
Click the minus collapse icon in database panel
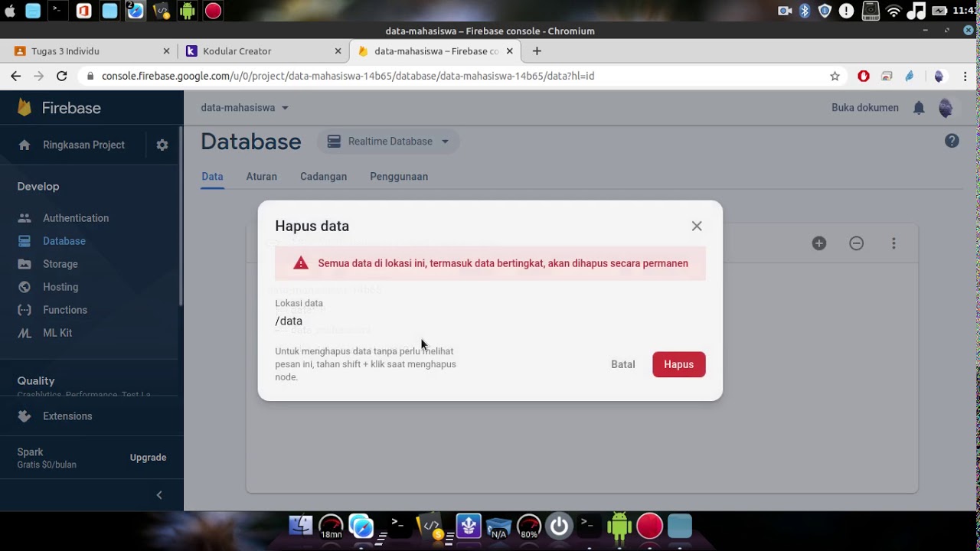click(857, 243)
